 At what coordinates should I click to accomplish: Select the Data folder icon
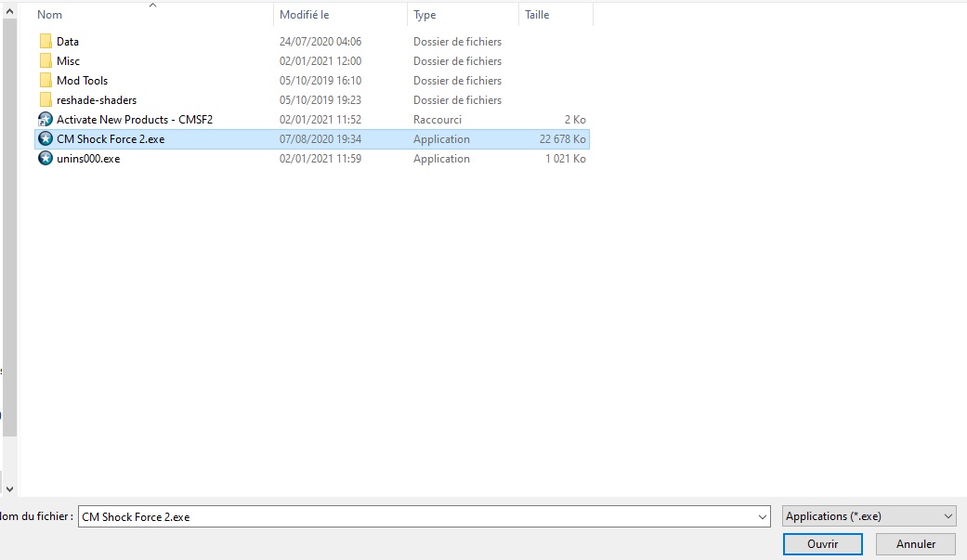(45, 41)
